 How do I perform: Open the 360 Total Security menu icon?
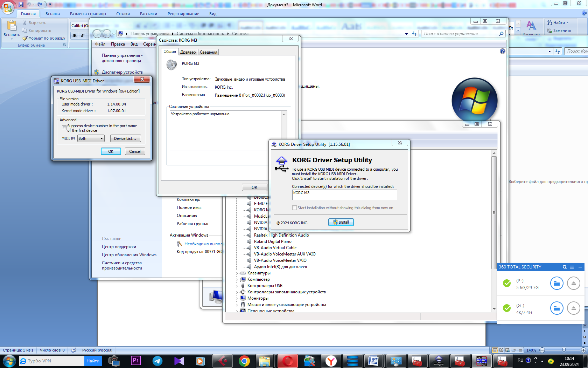pyautogui.click(x=572, y=267)
